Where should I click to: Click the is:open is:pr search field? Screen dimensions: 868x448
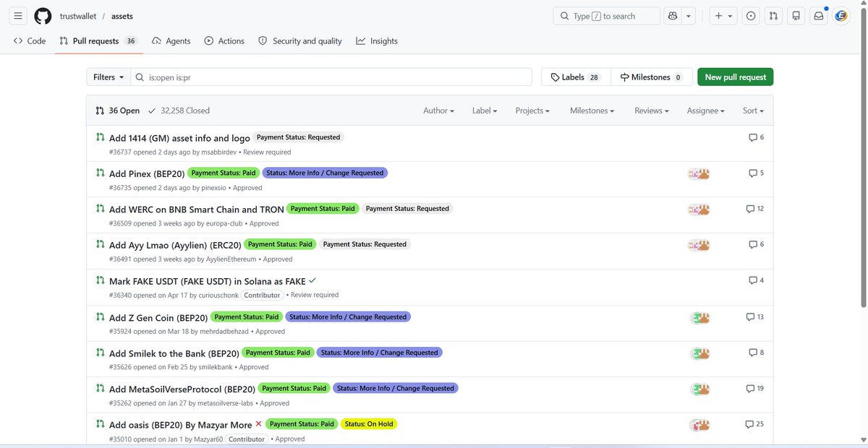[333, 77]
